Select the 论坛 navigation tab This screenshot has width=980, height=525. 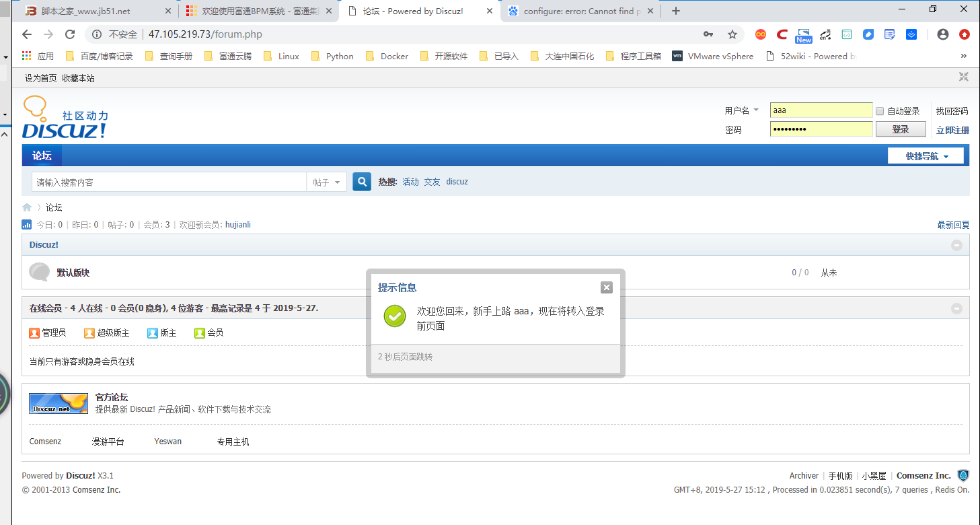pos(42,155)
